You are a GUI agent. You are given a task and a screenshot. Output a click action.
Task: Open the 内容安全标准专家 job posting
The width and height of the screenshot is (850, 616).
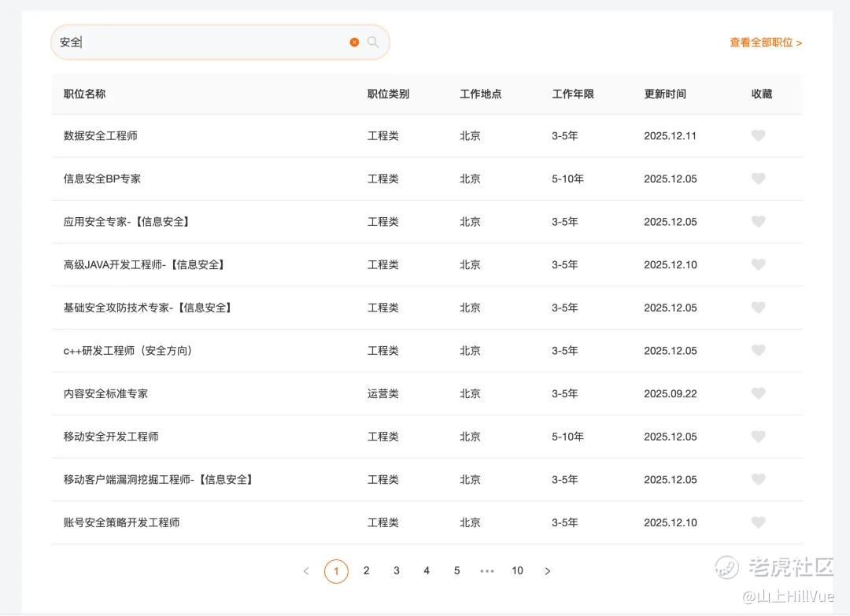click(105, 393)
